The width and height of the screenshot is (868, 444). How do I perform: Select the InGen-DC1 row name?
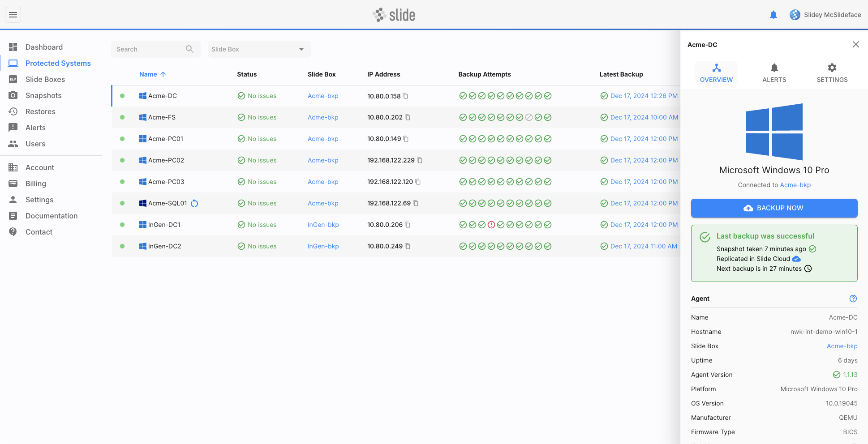(164, 225)
